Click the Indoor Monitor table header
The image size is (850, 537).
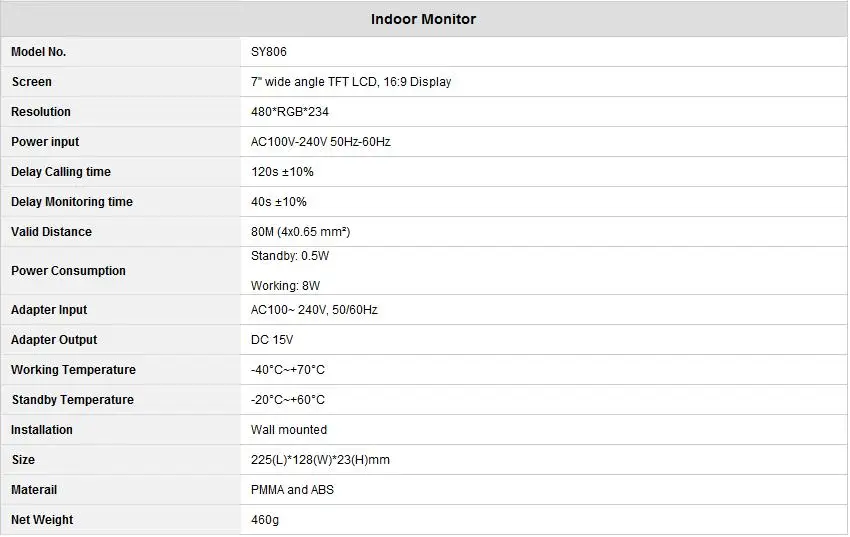[x=423, y=20]
